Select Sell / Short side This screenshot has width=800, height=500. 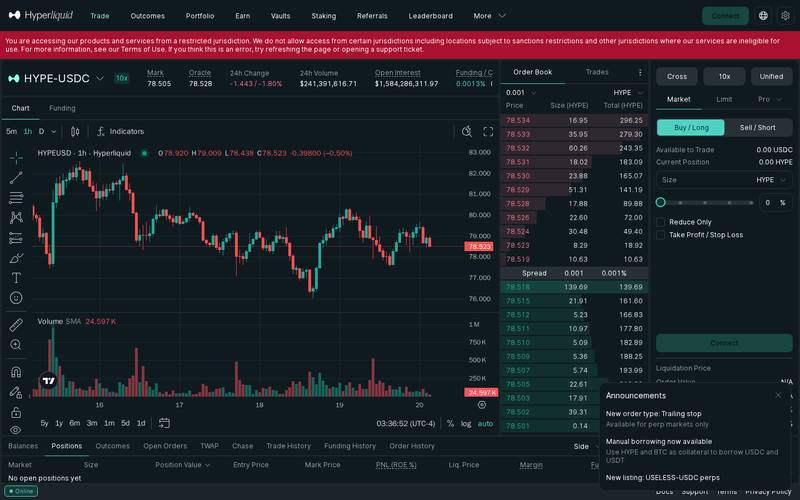click(x=758, y=128)
